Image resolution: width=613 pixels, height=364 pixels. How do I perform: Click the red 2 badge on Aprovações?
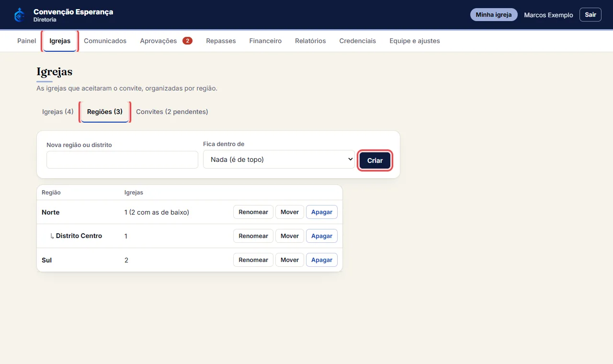click(x=187, y=41)
